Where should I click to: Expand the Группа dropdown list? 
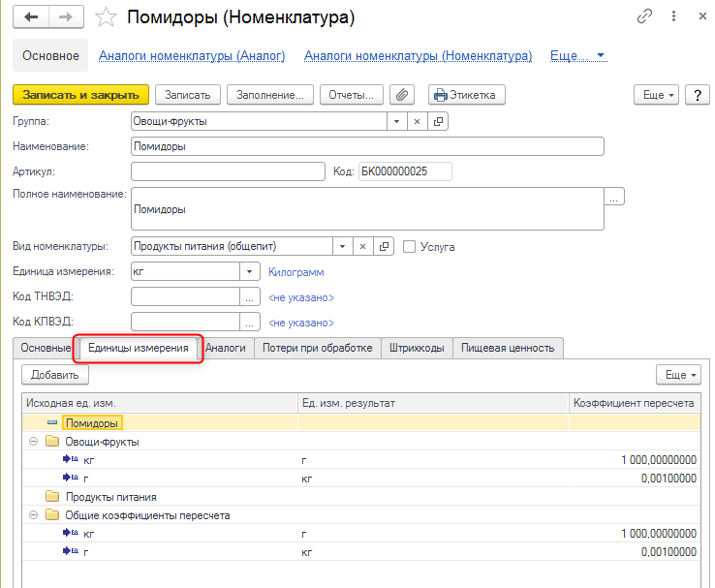(395, 122)
